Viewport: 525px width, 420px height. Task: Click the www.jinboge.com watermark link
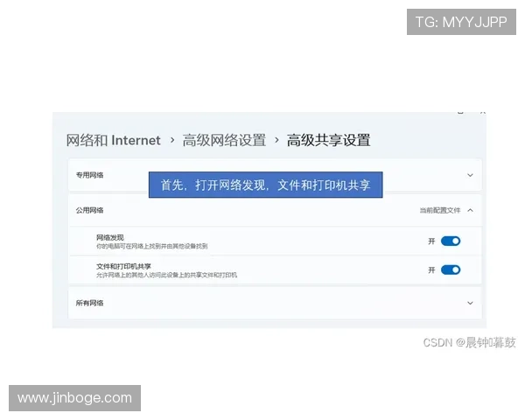click(76, 398)
